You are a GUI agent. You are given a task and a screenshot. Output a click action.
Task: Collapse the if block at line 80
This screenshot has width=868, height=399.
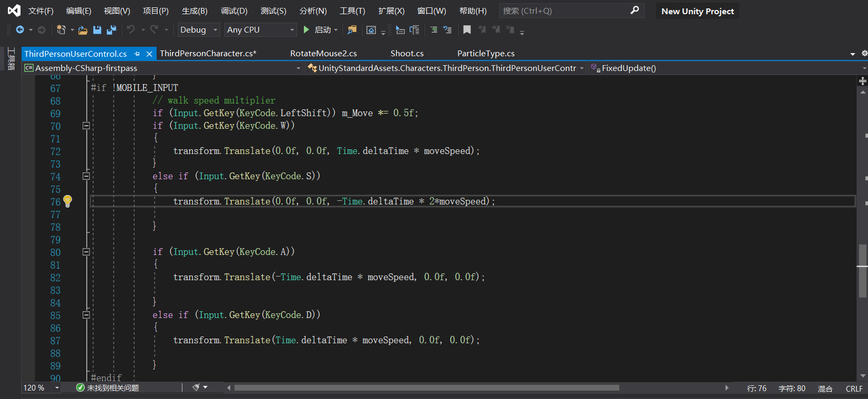click(x=86, y=252)
